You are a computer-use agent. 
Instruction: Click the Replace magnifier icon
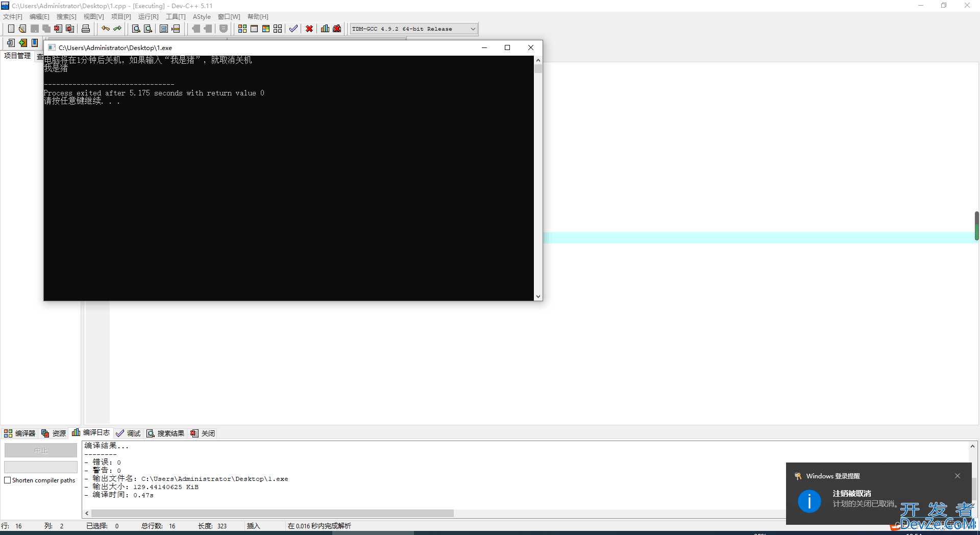148,29
